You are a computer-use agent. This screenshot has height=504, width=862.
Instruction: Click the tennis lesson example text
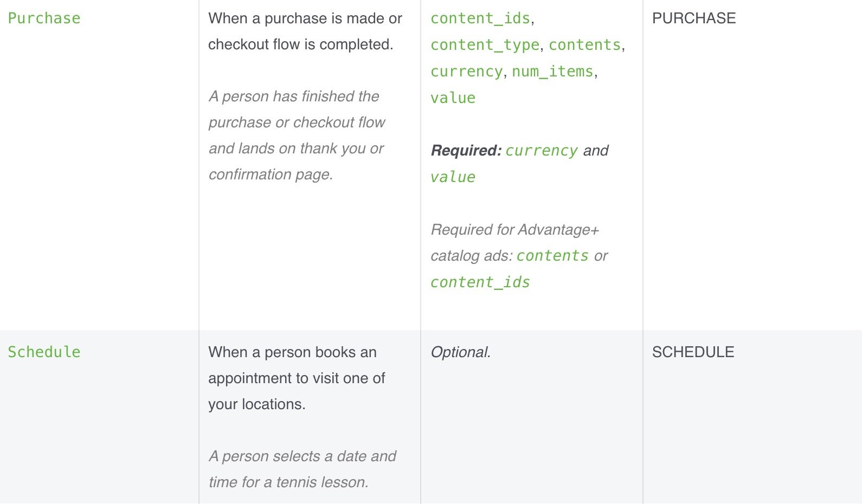click(x=303, y=469)
